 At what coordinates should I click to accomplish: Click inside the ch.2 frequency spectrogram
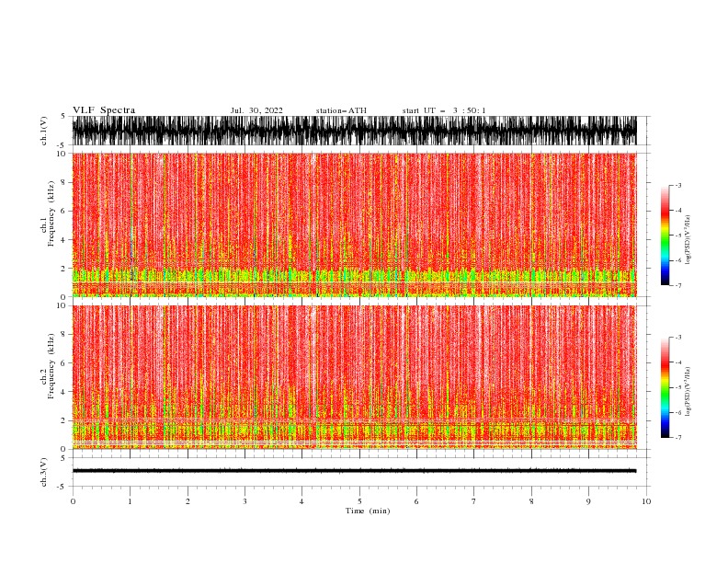354,377
